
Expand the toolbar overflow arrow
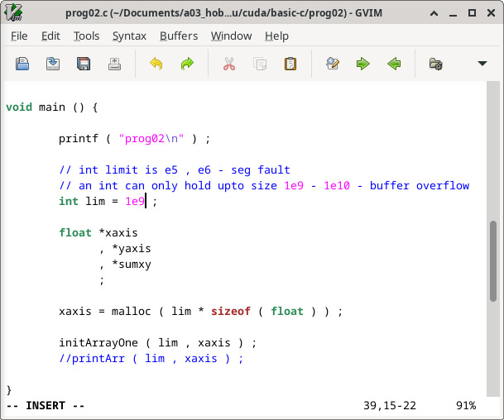[482, 64]
